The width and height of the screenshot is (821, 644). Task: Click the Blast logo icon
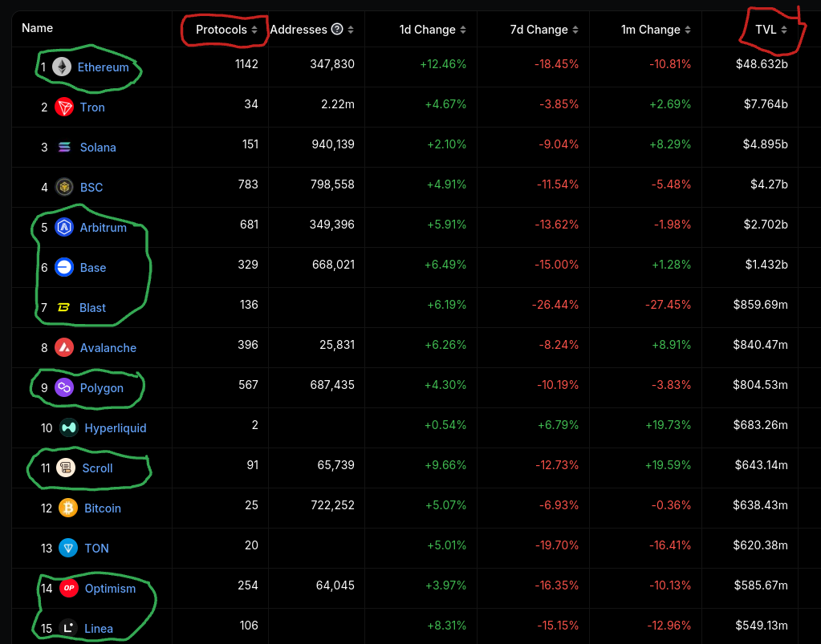[x=64, y=308]
